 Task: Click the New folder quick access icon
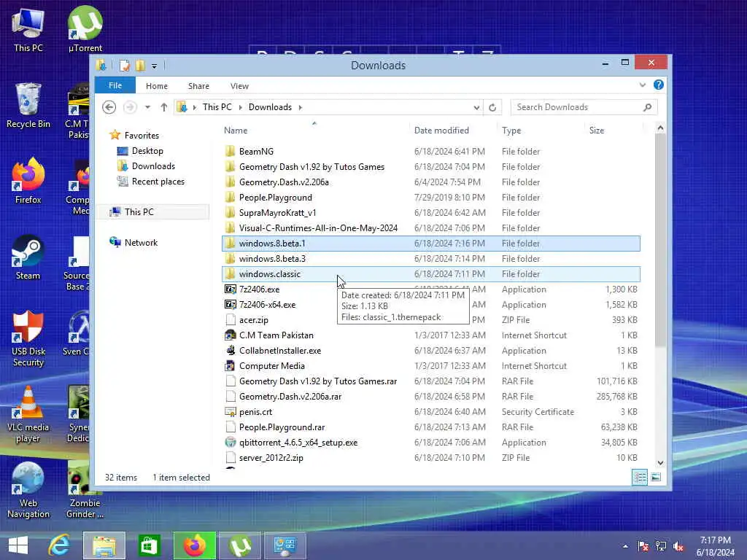[140, 65]
